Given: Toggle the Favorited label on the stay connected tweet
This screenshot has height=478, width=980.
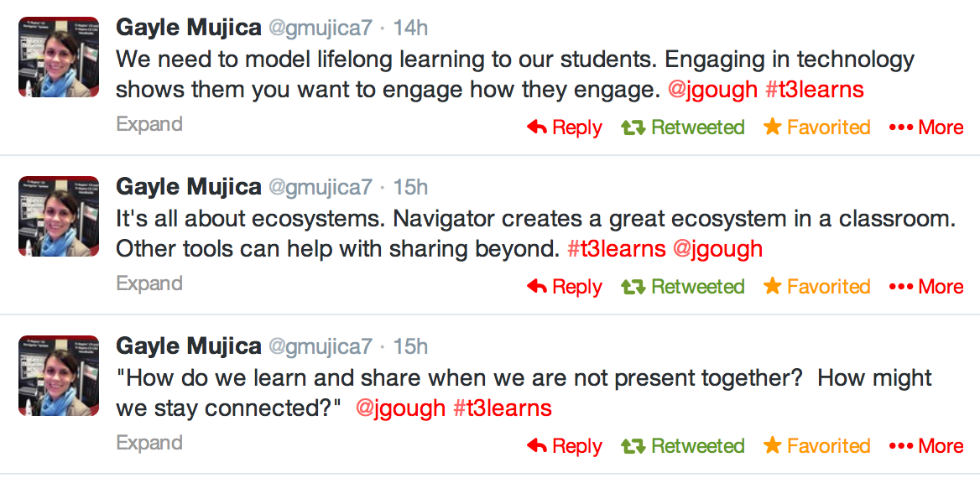Looking at the screenshot, I should click(x=828, y=446).
